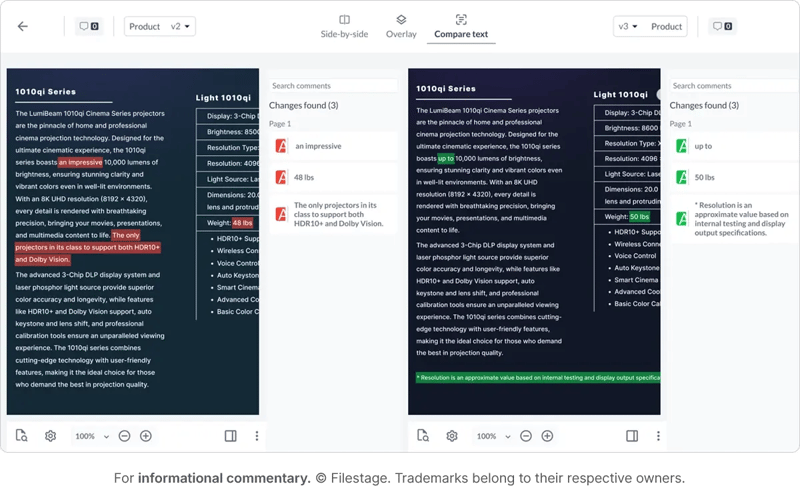Image resolution: width=800 pixels, height=486 pixels.
Task: Open comments counter beside the v3 selector
Action: point(722,27)
